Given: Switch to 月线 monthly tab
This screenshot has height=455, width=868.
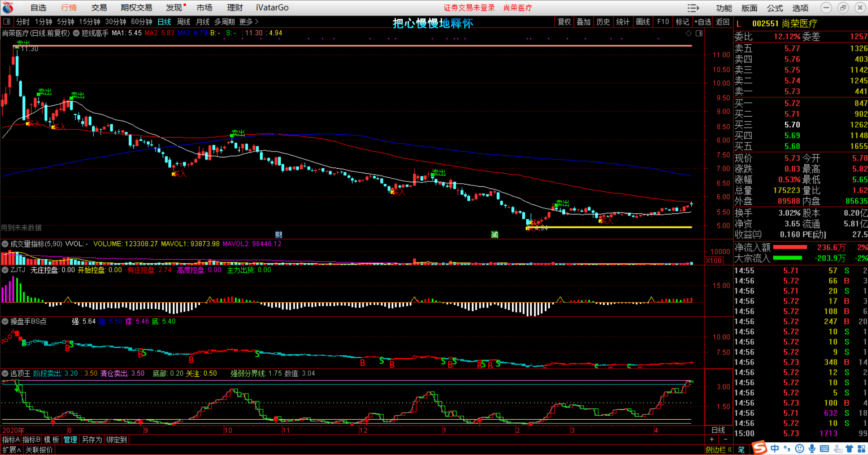Looking at the screenshot, I should 203,22.
